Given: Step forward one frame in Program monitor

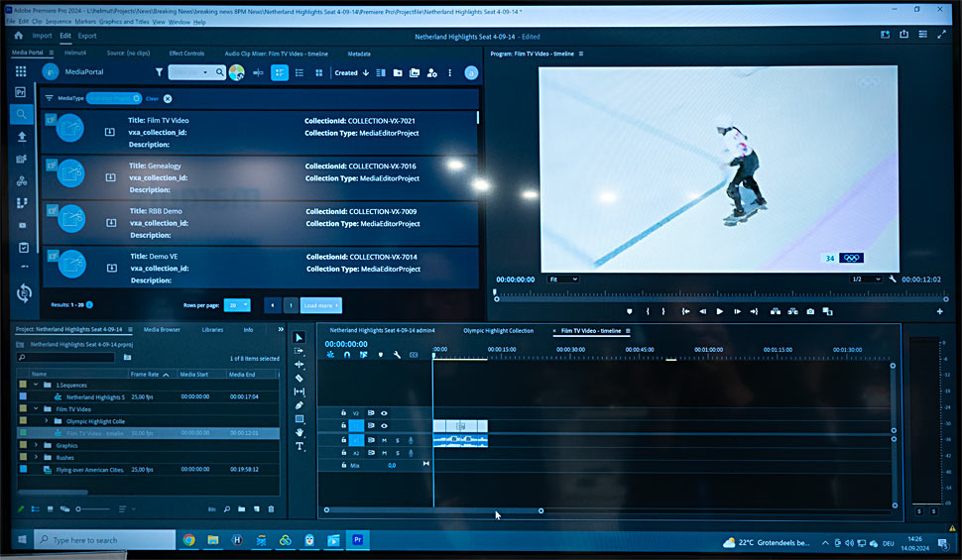Looking at the screenshot, I should coord(737,311).
